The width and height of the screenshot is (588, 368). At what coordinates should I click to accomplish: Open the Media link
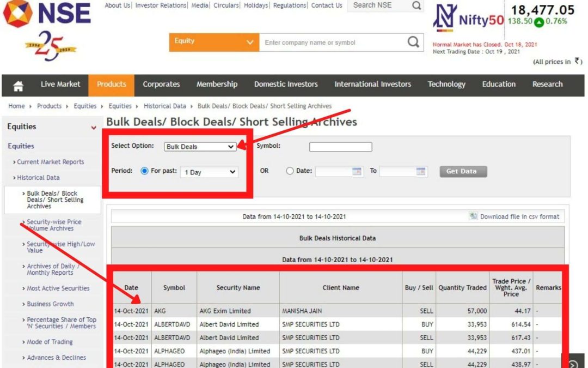[200, 5]
